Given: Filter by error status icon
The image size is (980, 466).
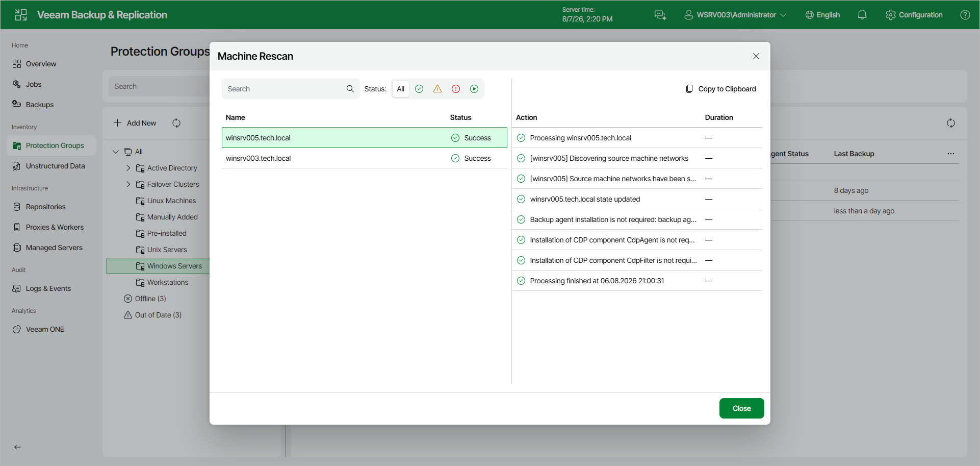Looking at the screenshot, I should [456, 89].
